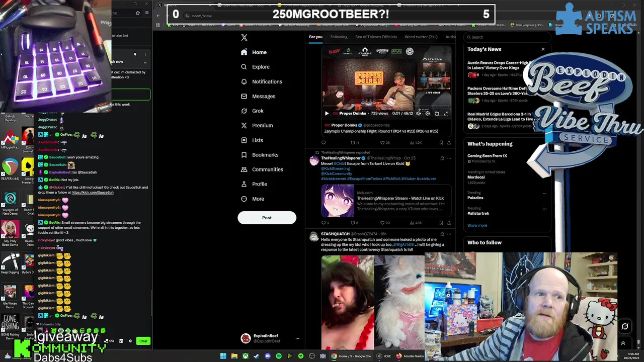Screen dimensions: 644x362
Task: Bookmark the Proper Doinks post
Action: tap(441, 142)
